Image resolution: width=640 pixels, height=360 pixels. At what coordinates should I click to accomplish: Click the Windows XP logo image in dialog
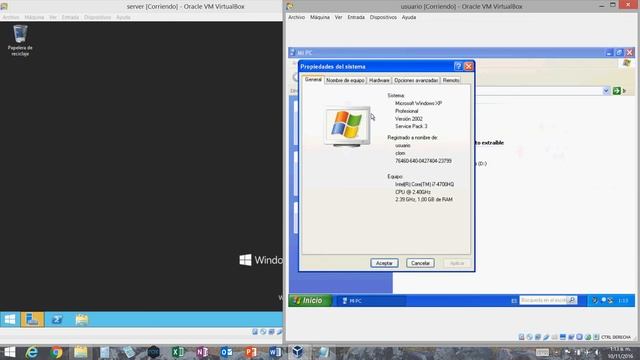347,126
